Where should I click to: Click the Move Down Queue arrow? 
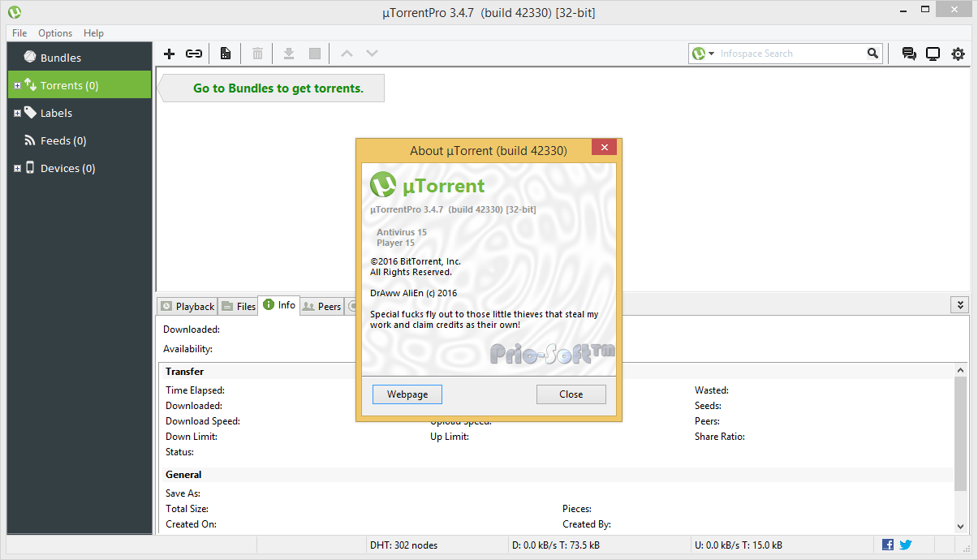(x=372, y=54)
